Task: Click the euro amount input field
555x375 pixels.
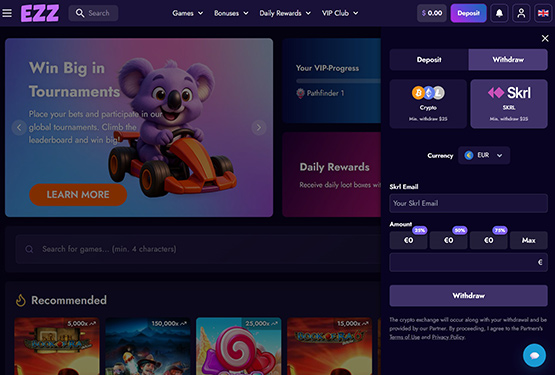Action: point(468,262)
